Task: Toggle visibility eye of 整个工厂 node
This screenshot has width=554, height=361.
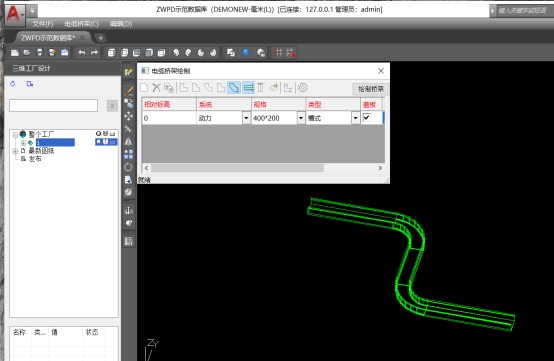Action: pos(98,134)
